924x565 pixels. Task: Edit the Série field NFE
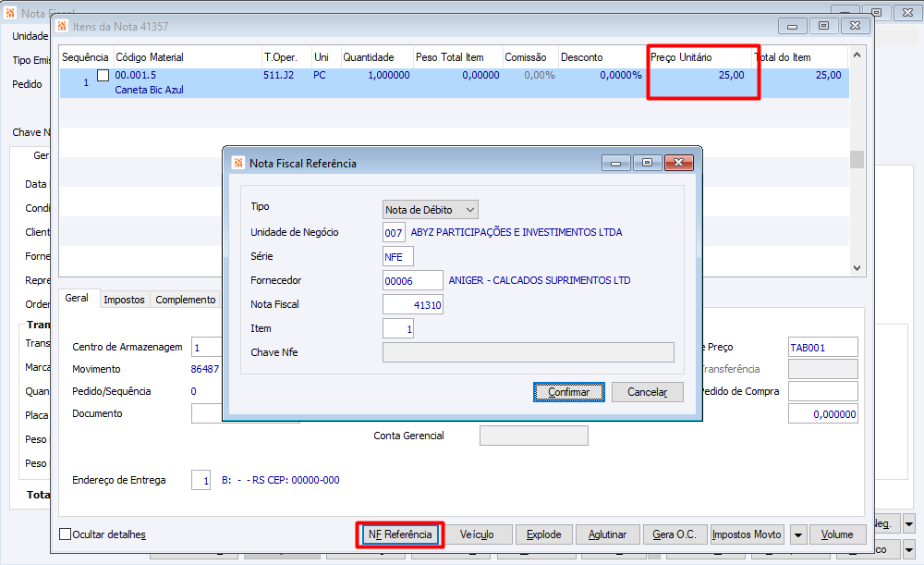point(397,256)
